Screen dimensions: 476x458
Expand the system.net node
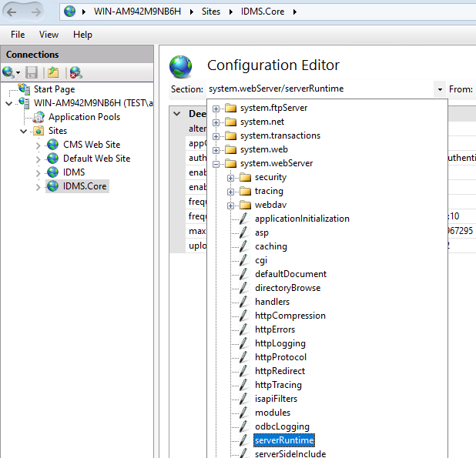216,122
